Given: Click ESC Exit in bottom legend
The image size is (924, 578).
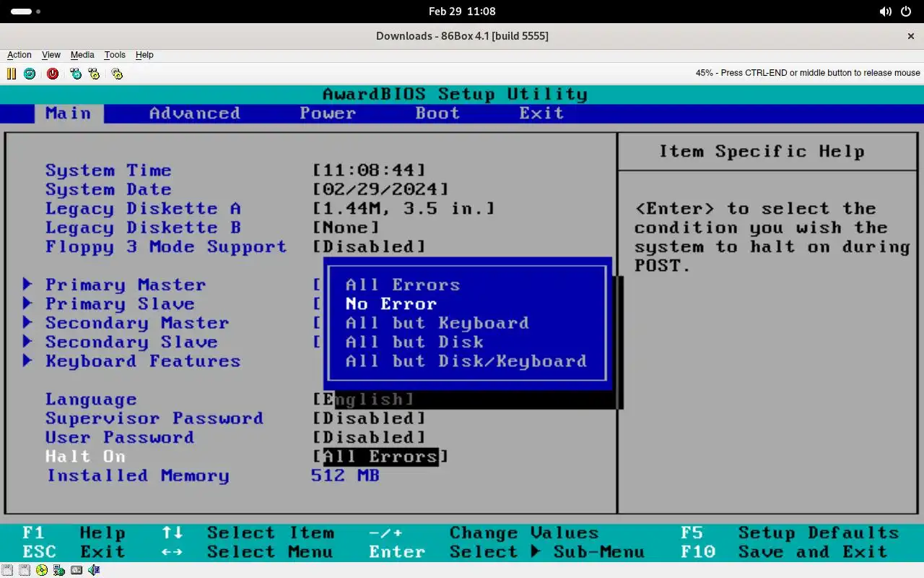Looking at the screenshot, I should click(74, 552).
